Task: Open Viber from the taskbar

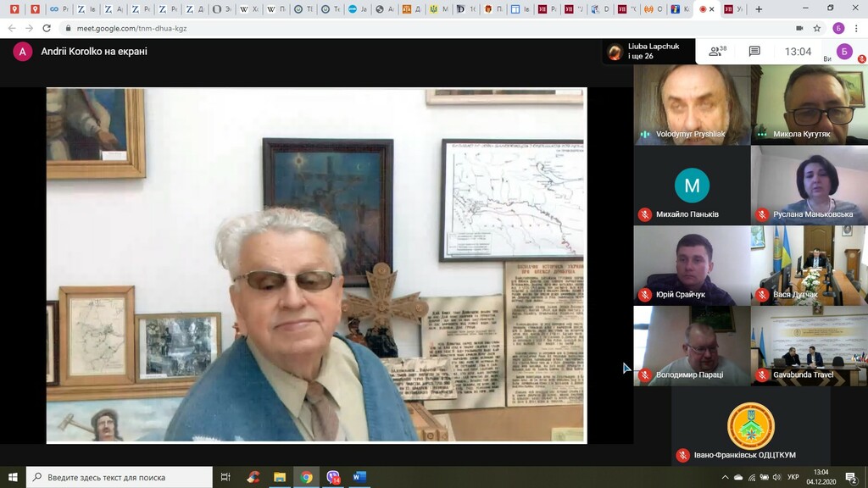Action: coord(333,477)
